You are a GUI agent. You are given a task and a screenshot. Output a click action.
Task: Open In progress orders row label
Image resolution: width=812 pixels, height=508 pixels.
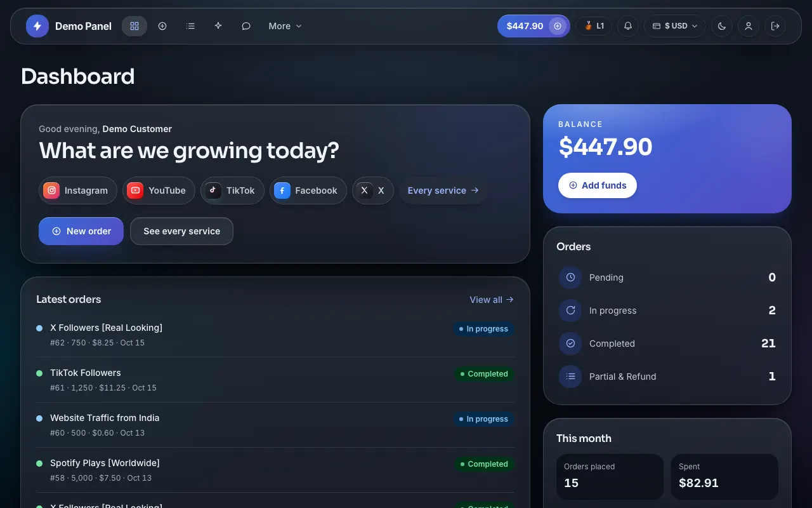pyautogui.click(x=613, y=311)
